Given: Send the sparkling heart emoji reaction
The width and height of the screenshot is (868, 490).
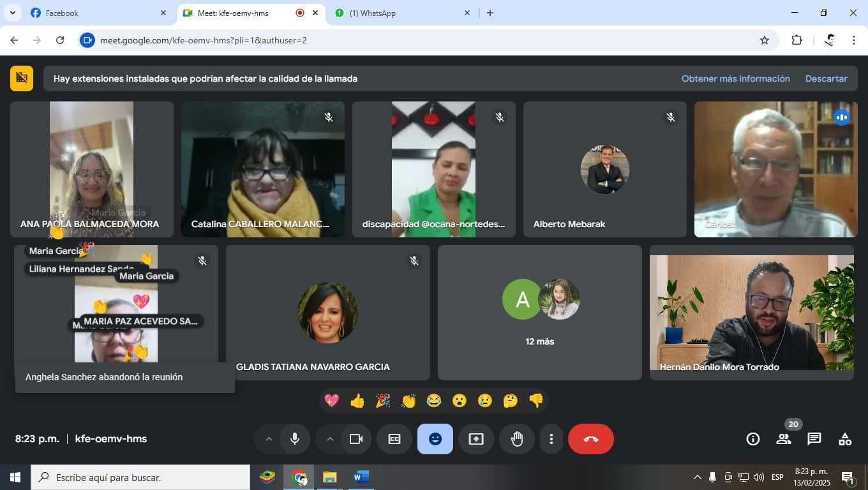Looking at the screenshot, I should point(332,401).
